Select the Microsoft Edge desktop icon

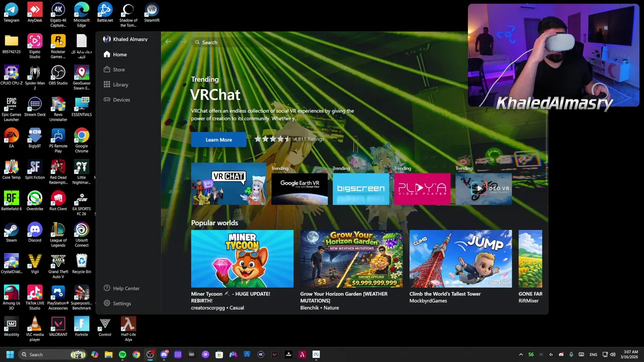(x=82, y=15)
